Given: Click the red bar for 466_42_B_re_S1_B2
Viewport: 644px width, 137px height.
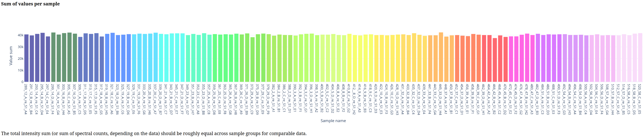Looking at the screenshot, I should [x=495, y=60].
